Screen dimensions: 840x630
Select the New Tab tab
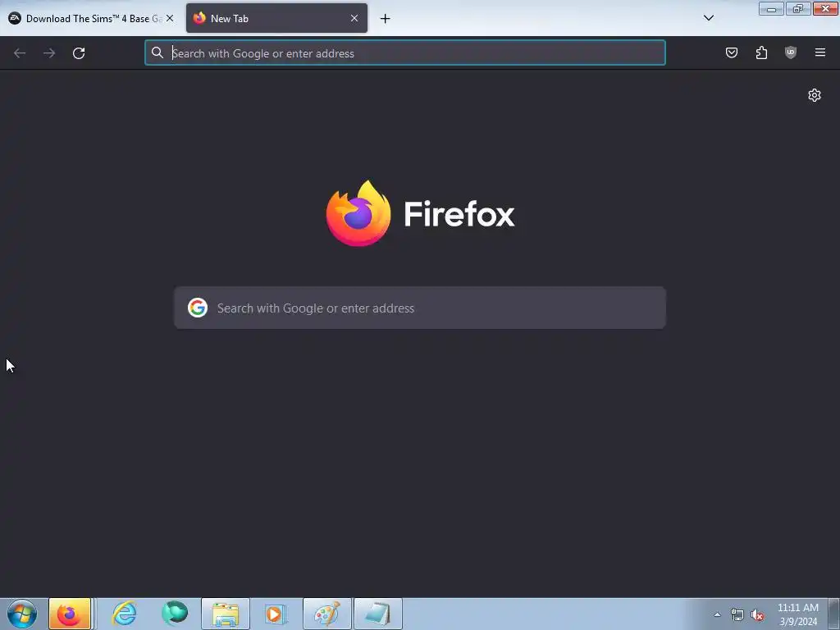coord(276,18)
